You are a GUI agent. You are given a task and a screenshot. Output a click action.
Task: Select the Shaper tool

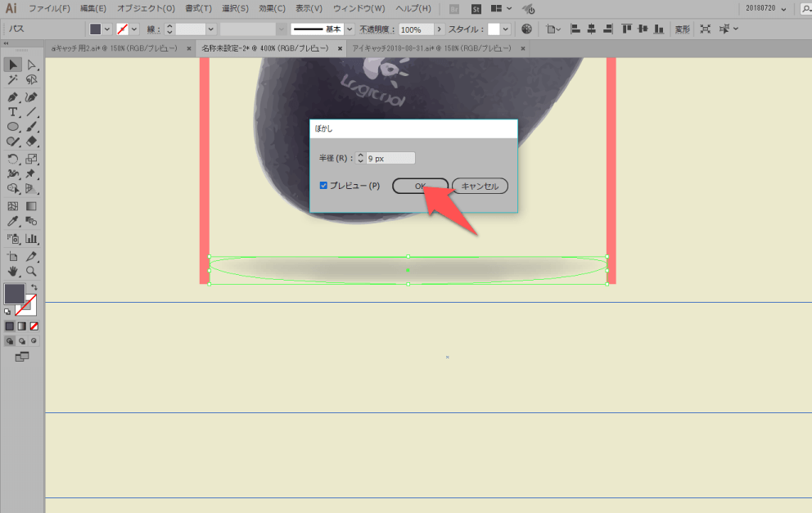[x=13, y=142]
